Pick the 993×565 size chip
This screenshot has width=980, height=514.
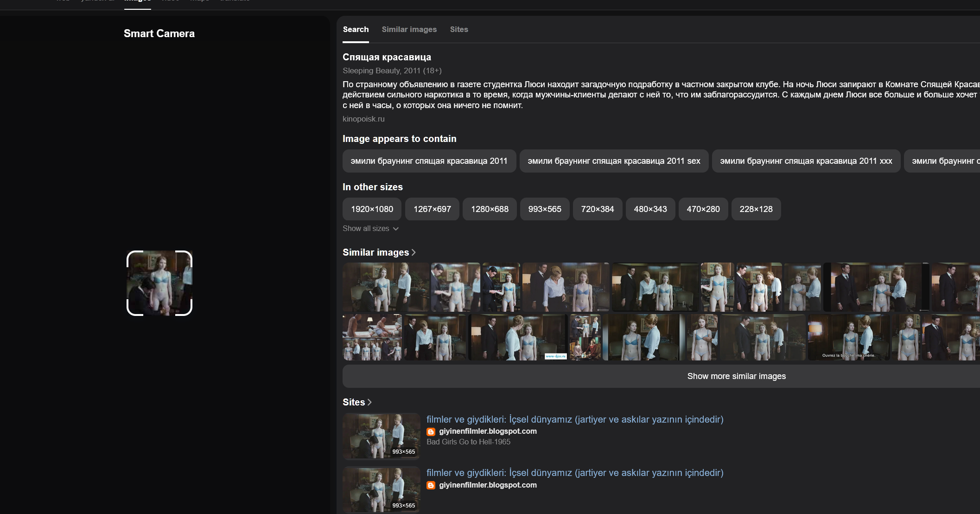point(545,209)
